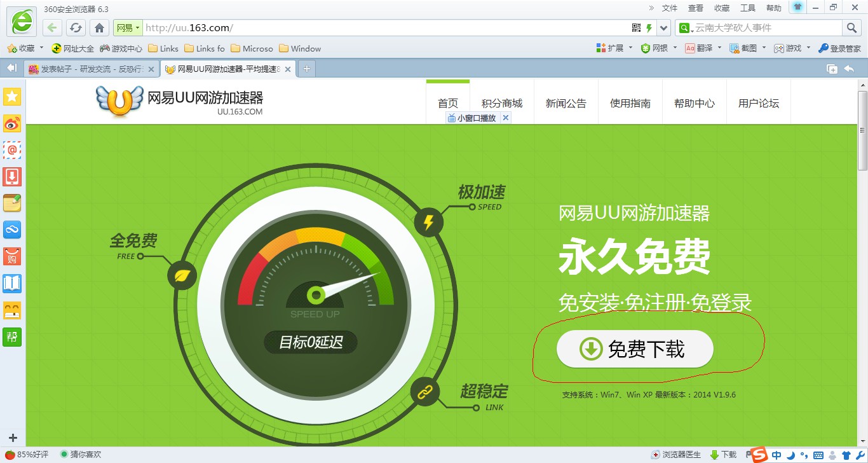
Task: Click the search box with 云南大学砍人事件
Action: [767, 28]
